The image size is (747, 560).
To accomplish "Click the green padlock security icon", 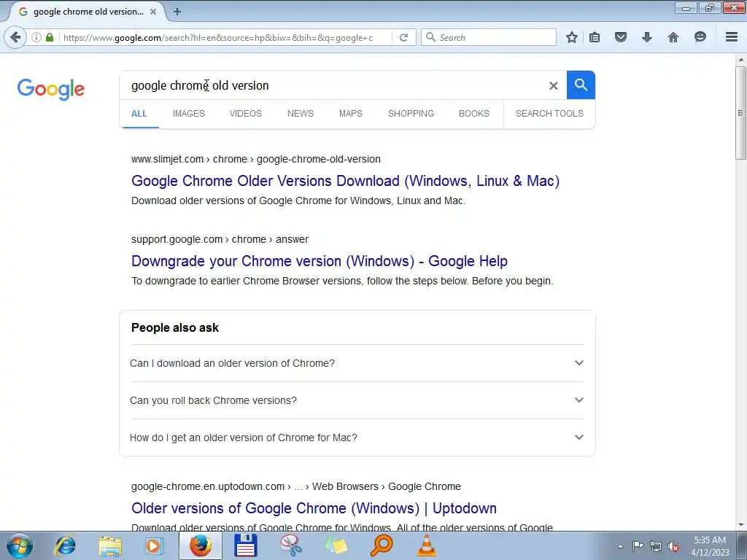I will pos(50,37).
